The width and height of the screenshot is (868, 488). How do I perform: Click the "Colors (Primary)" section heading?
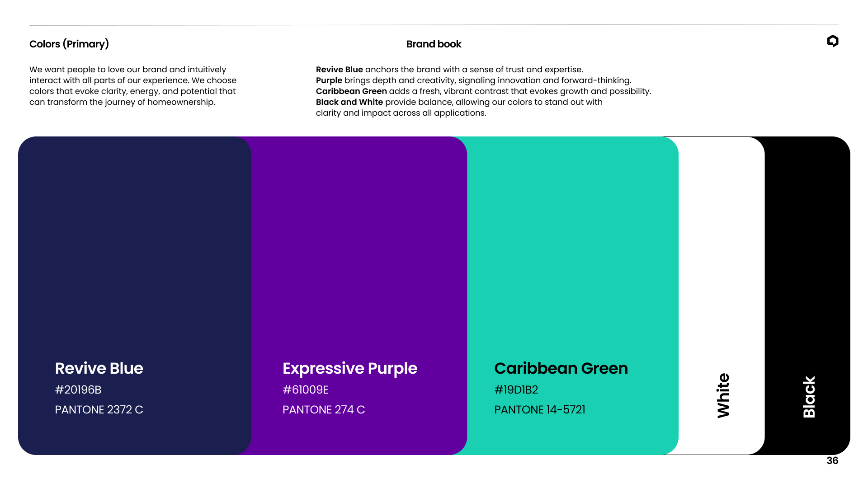pyautogui.click(x=69, y=44)
